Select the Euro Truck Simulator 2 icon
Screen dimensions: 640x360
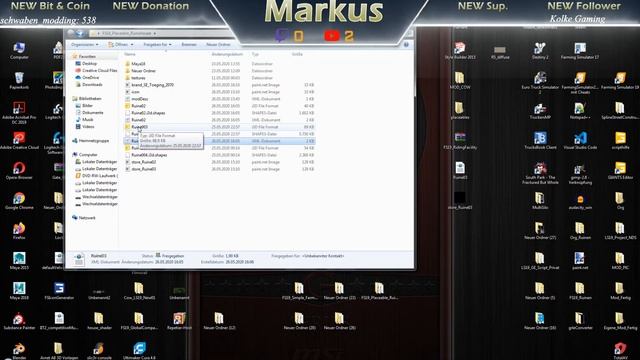[540, 82]
